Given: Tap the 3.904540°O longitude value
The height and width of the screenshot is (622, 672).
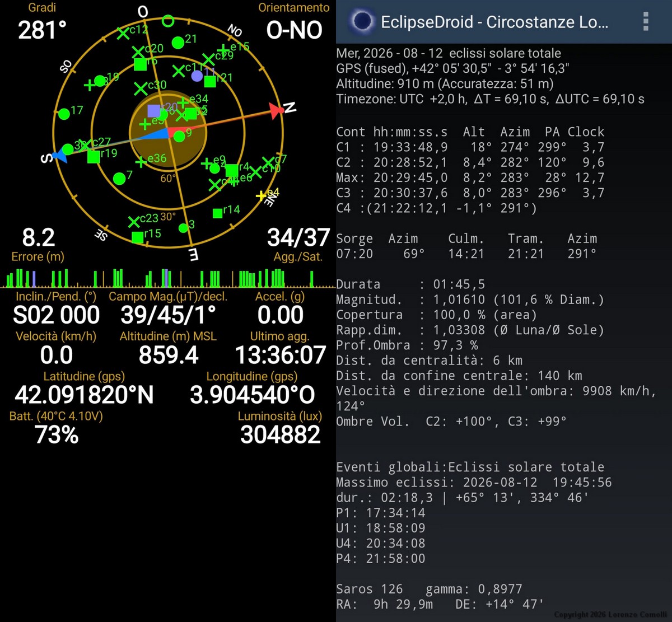Looking at the screenshot, I should point(253,395).
